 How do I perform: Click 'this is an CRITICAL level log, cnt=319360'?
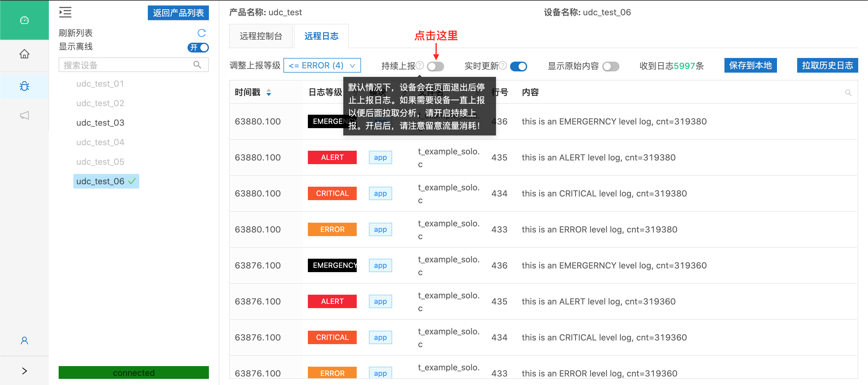(x=604, y=337)
